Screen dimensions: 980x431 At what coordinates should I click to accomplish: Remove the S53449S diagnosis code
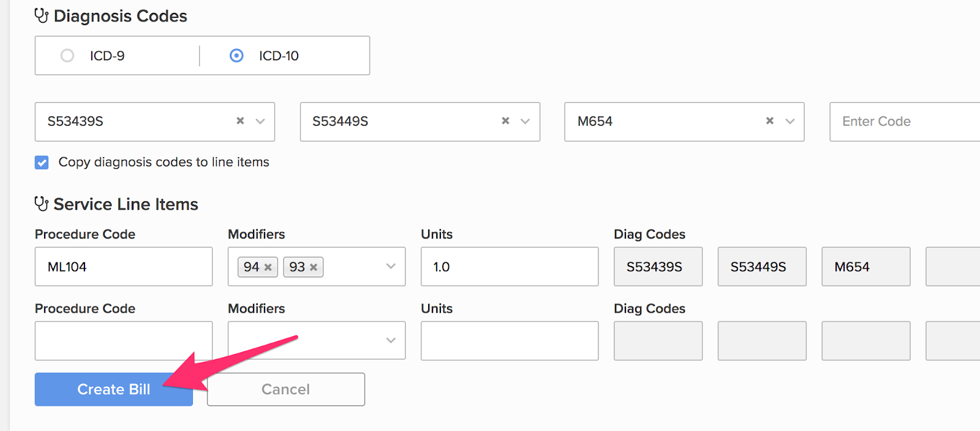point(504,121)
